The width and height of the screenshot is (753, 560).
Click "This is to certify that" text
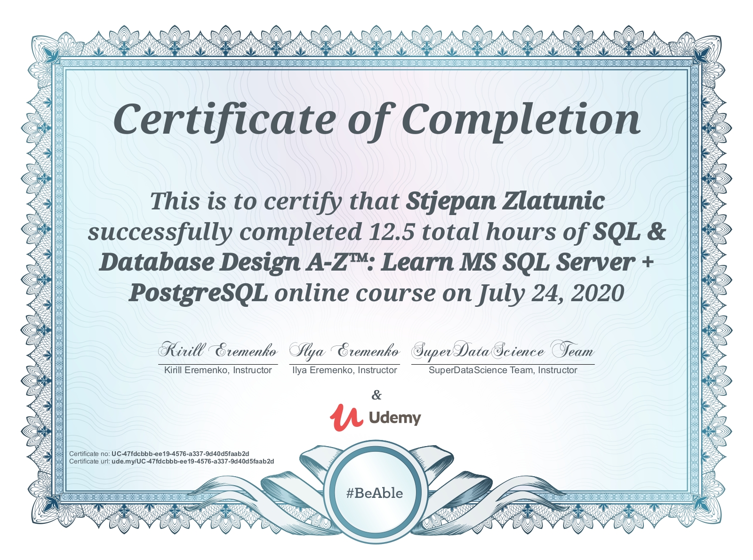click(x=275, y=201)
